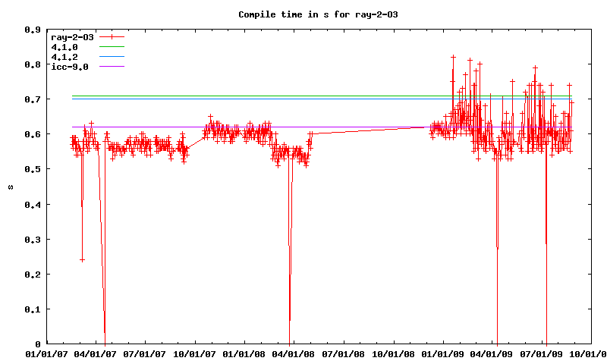607x364 pixels.
Task: Click the 0.3 y-axis tick label
Action: tap(33, 240)
